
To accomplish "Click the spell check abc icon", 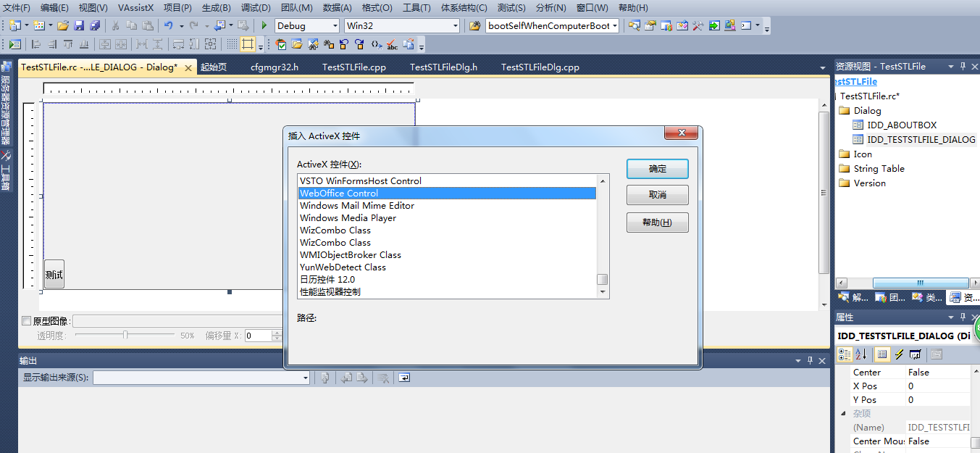I will pyautogui.click(x=393, y=44).
